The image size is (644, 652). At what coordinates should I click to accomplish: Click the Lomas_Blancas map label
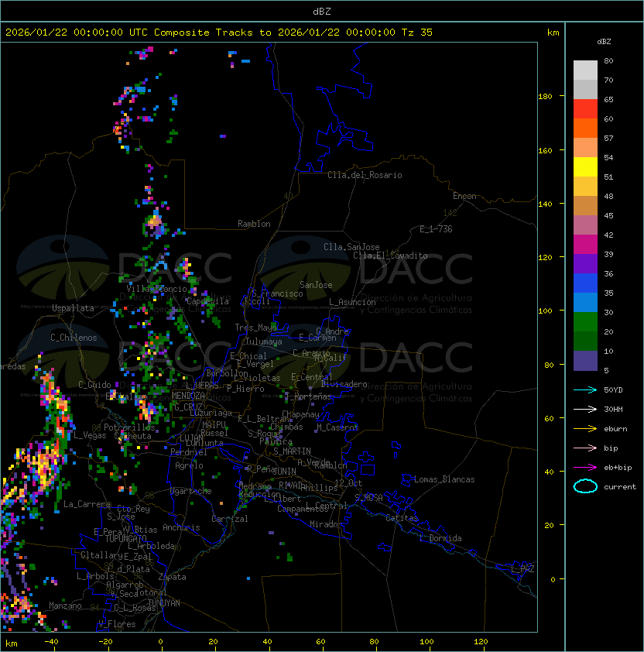coord(444,479)
